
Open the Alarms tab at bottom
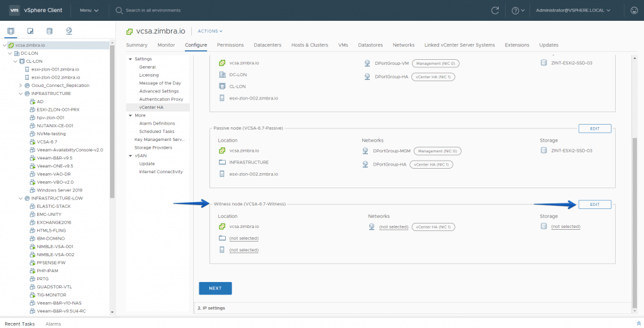53,324
